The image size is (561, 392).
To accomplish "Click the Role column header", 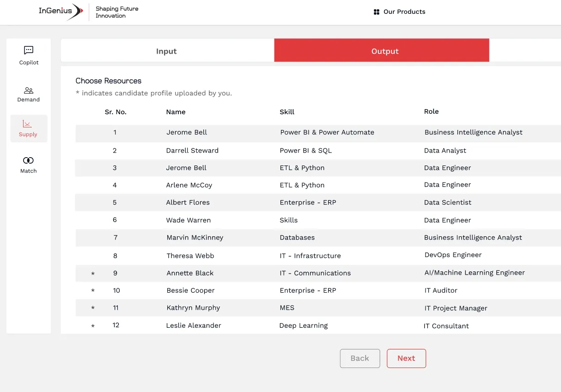I will pyautogui.click(x=432, y=111).
